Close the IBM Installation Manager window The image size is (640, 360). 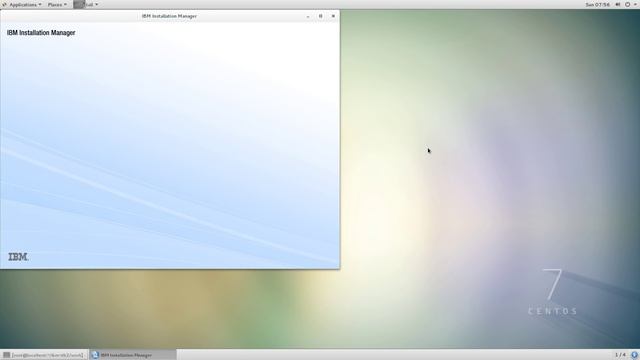click(333, 16)
